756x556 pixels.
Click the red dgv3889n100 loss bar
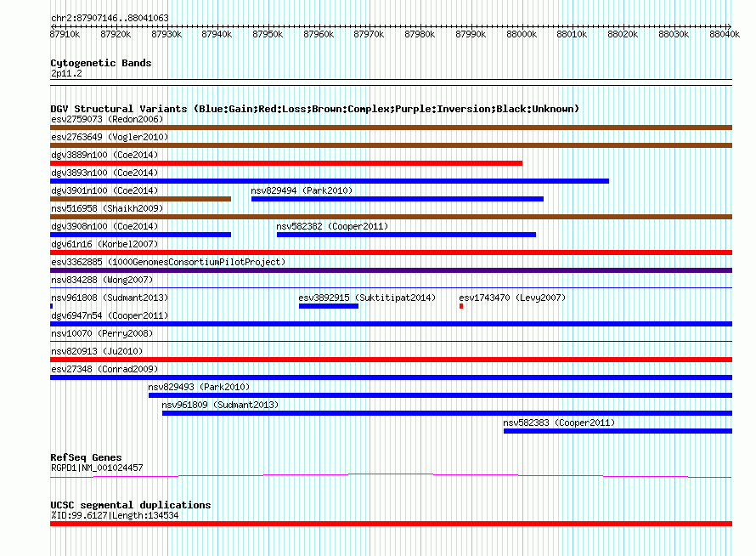pyautogui.click(x=286, y=163)
